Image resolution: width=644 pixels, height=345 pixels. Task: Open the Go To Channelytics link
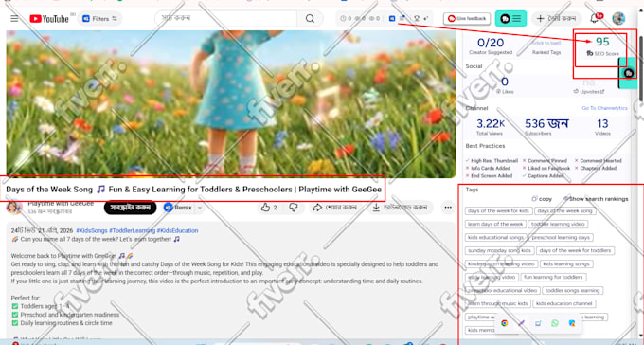[604, 108]
